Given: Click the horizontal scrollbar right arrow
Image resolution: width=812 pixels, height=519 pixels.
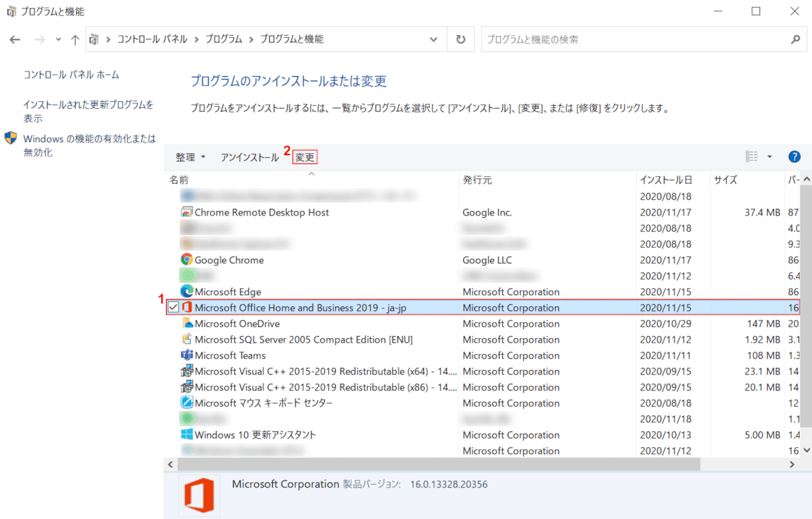Looking at the screenshot, I should pos(792,465).
